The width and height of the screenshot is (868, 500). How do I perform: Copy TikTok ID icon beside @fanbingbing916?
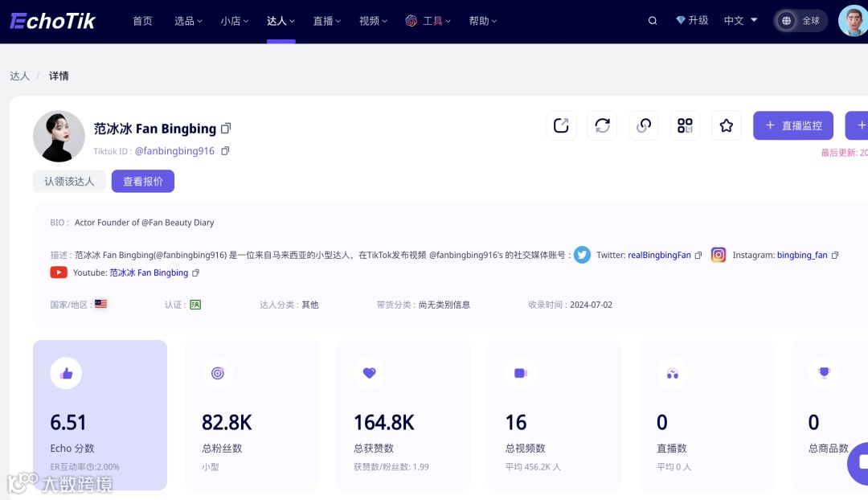[225, 150]
